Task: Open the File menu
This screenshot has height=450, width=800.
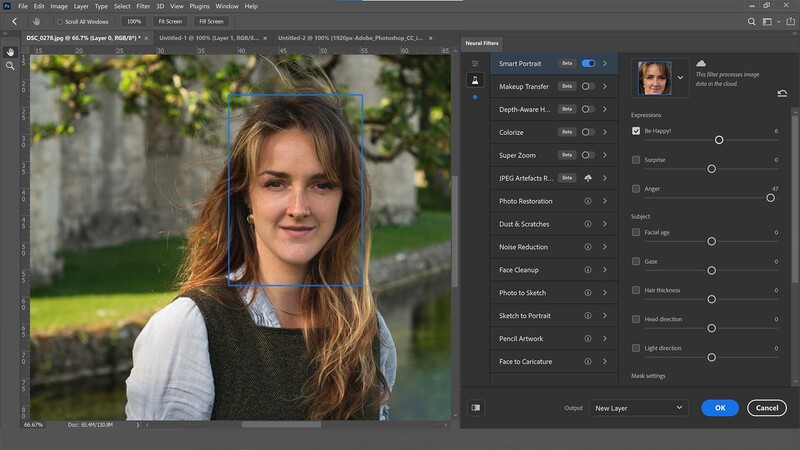Action: point(23,7)
